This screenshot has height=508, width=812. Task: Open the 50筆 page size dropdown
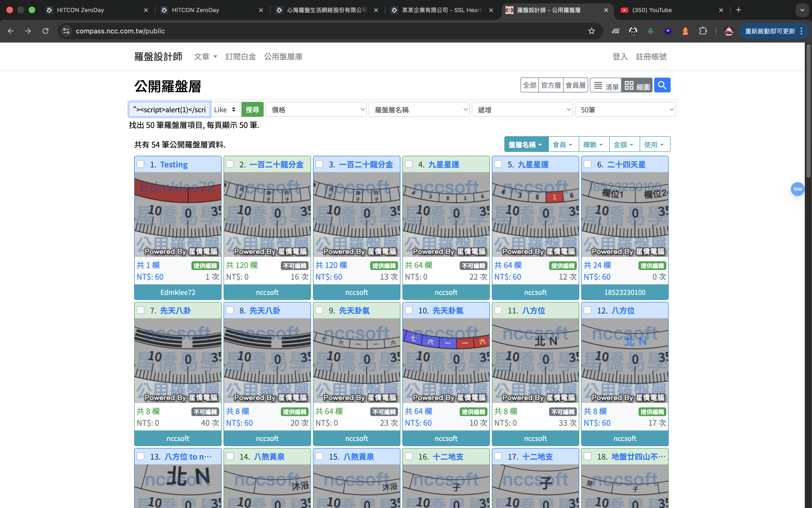click(x=625, y=110)
